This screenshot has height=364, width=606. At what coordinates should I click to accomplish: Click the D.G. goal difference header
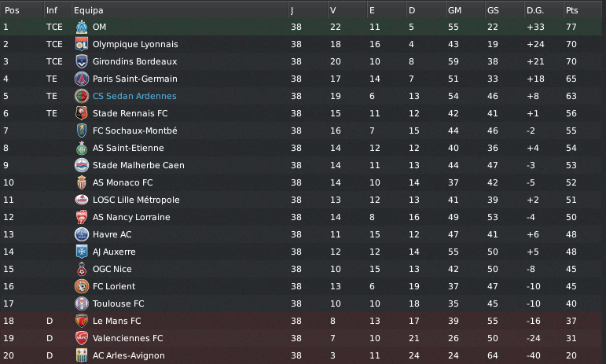[535, 10]
